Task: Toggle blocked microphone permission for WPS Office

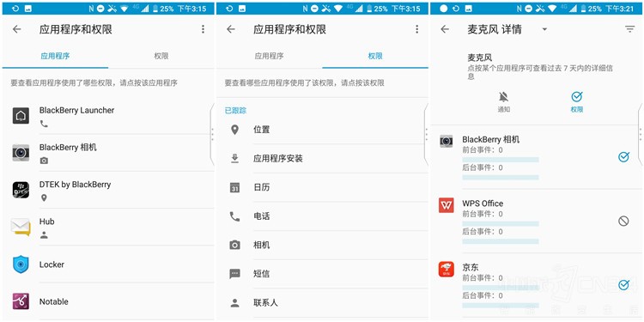Action: [623, 222]
